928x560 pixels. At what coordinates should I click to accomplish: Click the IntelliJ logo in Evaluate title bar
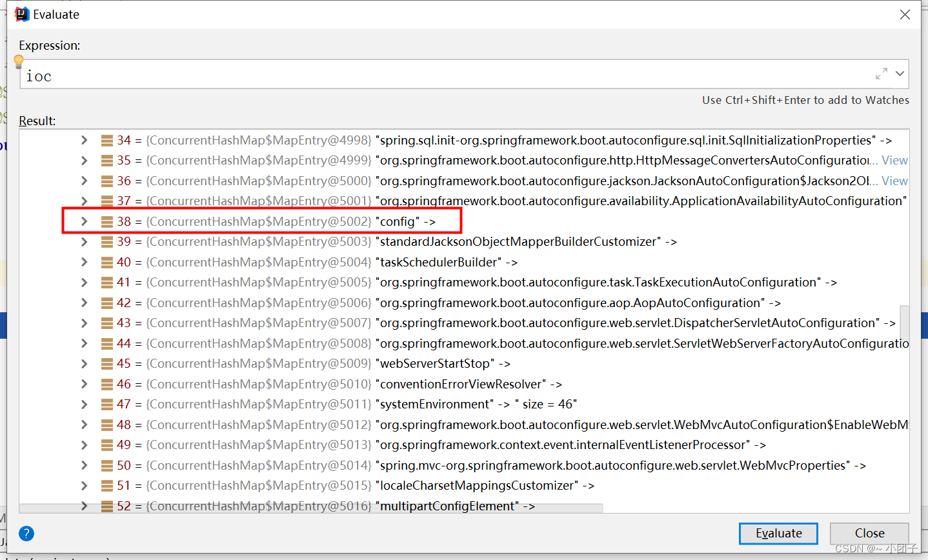22,14
